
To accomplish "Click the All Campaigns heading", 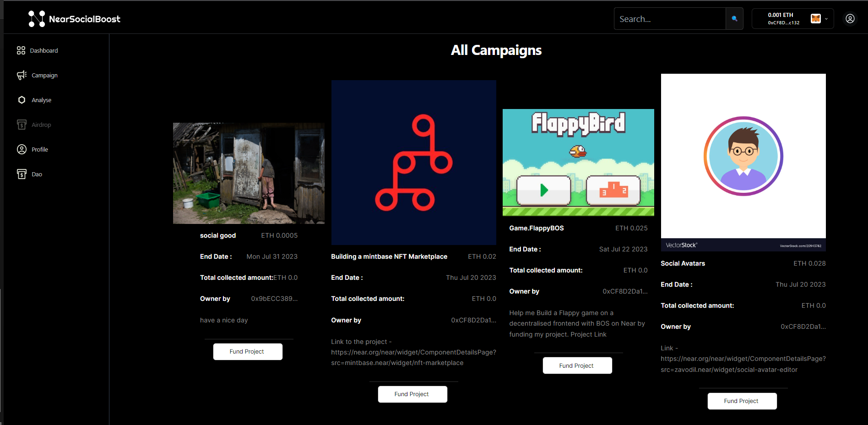I will [496, 50].
